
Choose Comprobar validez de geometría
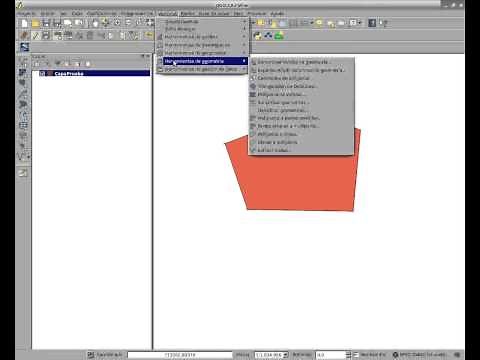(301, 62)
